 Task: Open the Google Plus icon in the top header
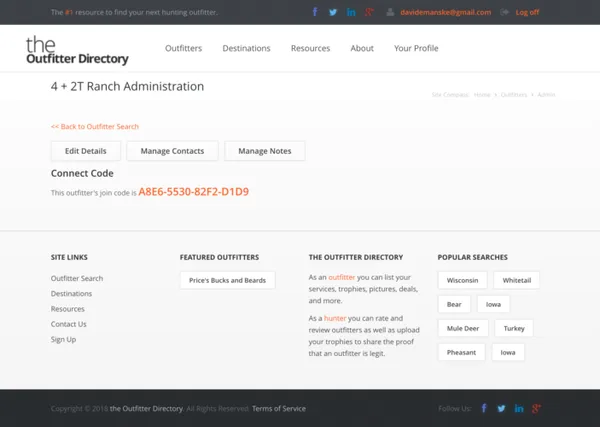click(369, 12)
